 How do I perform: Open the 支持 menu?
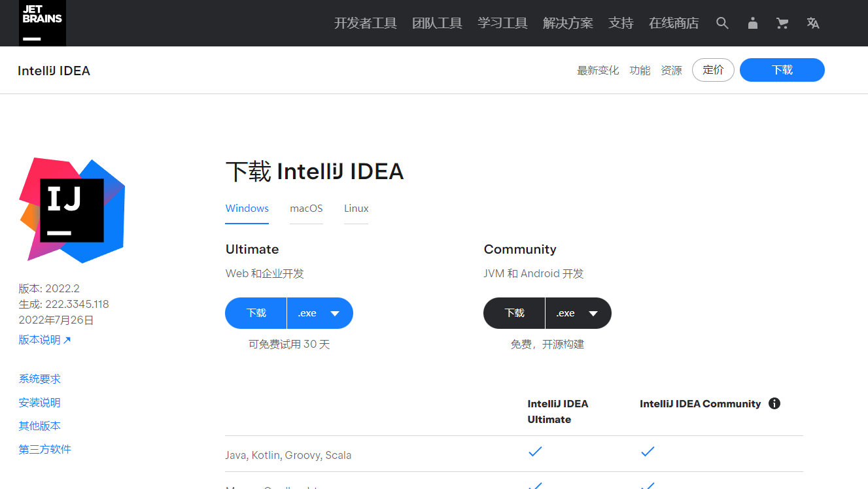click(621, 24)
